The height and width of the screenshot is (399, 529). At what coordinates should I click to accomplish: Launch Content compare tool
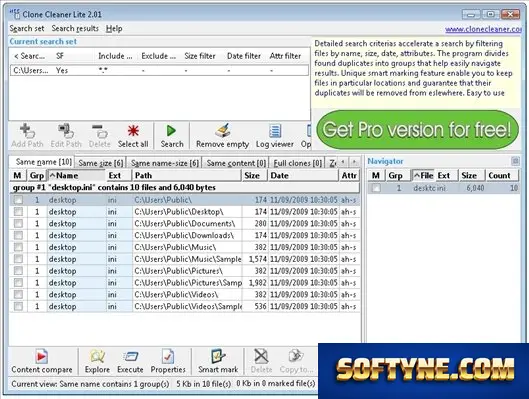point(42,362)
